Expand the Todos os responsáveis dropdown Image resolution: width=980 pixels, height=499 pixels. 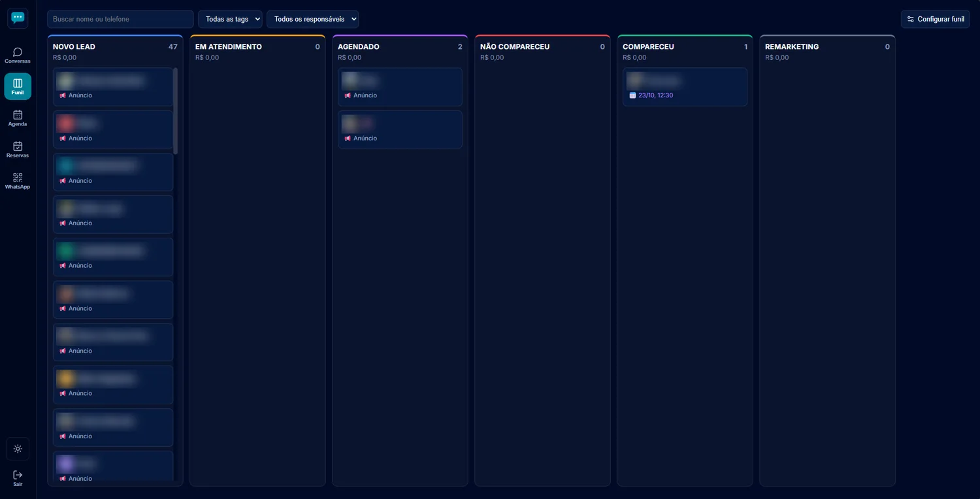click(312, 19)
